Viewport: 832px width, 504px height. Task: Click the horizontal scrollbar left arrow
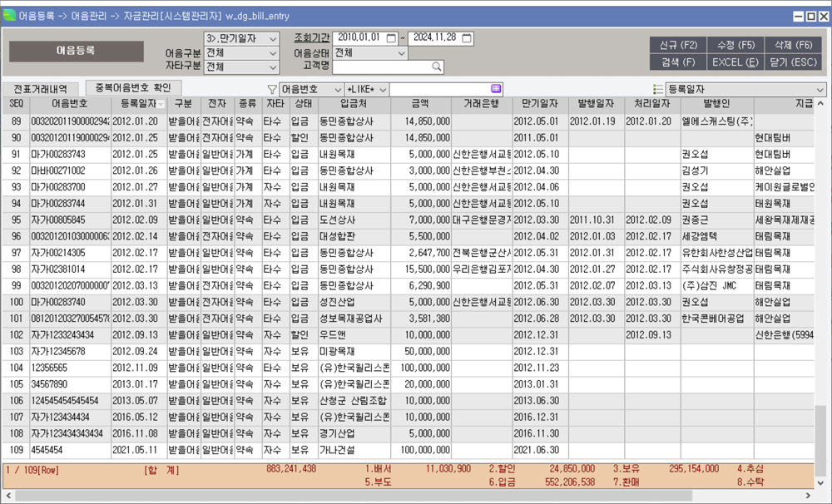click(8, 496)
